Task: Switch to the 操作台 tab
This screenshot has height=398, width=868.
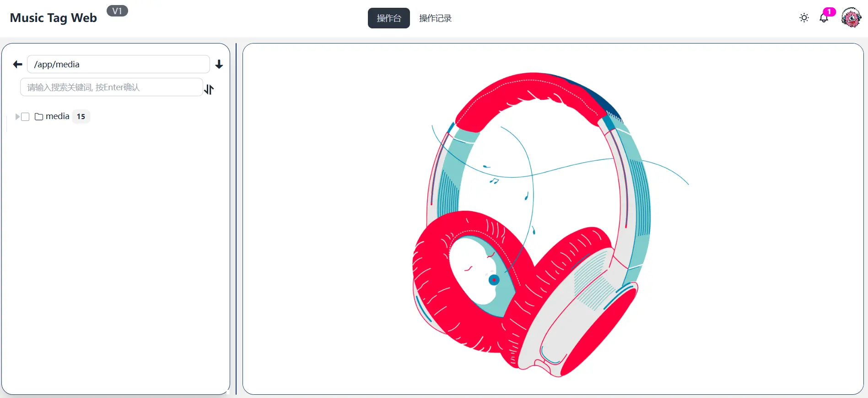Action: point(389,18)
